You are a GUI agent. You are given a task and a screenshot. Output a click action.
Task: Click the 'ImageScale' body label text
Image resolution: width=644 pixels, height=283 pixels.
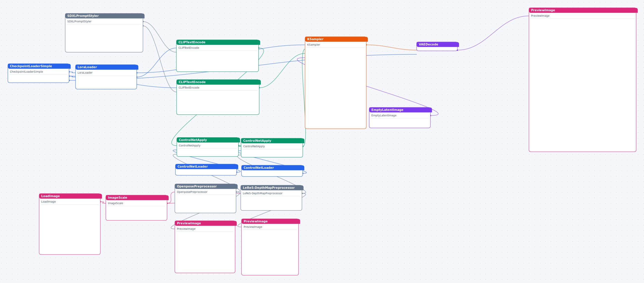coord(115,203)
